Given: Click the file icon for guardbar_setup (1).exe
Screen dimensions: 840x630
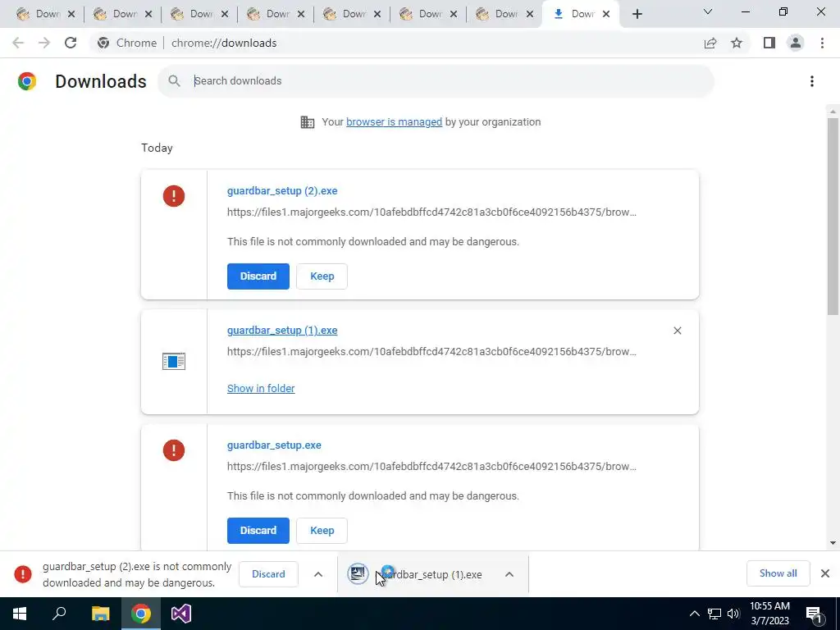Looking at the screenshot, I should 174,362.
